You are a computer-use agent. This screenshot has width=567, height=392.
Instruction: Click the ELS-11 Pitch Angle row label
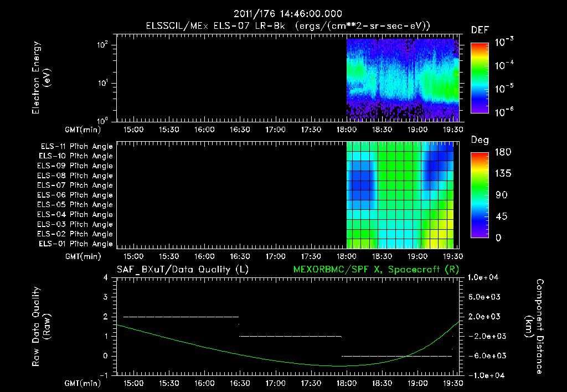pos(76,147)
